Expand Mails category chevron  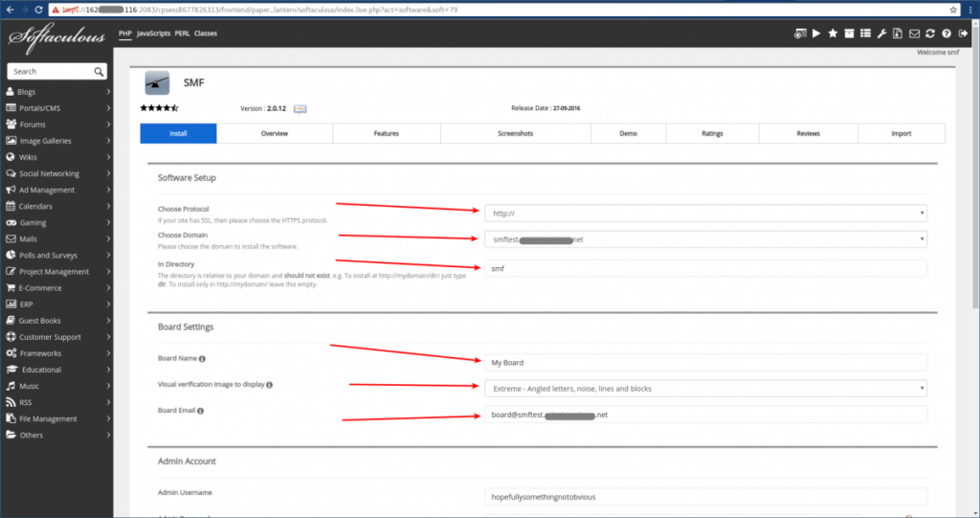coord(108,238)
